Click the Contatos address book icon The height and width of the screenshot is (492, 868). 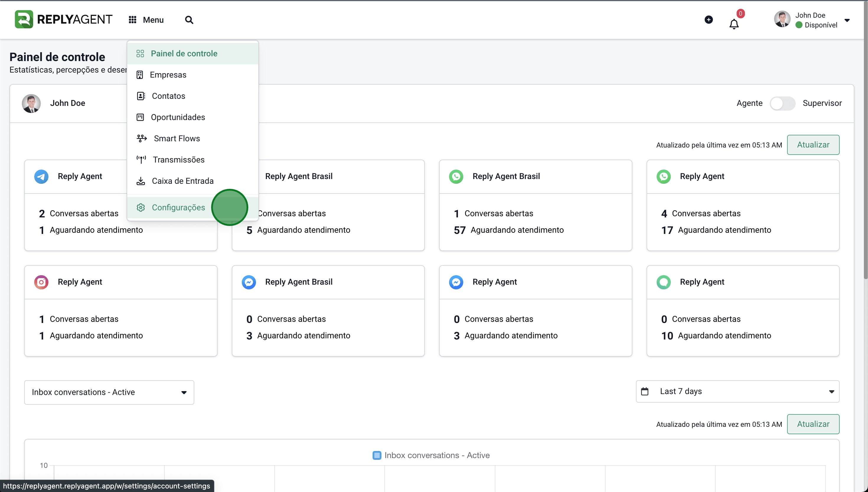click(x=141, y=96)
